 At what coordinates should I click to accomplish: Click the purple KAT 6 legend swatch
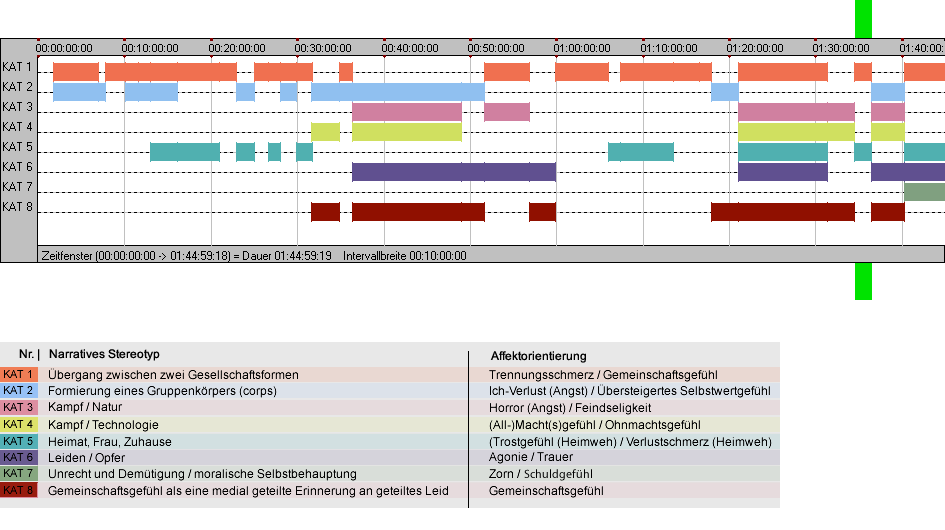(x=19, y=458)
